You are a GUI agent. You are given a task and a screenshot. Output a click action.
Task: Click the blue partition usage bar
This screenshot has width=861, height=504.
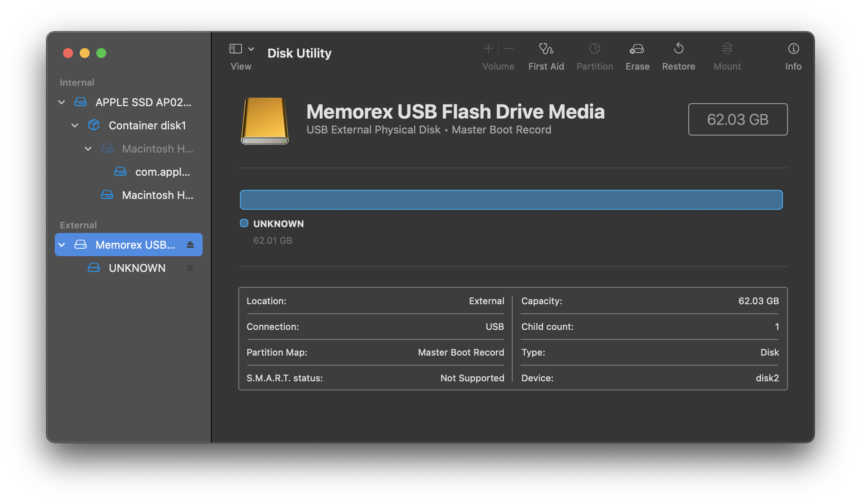pos(511,200)
